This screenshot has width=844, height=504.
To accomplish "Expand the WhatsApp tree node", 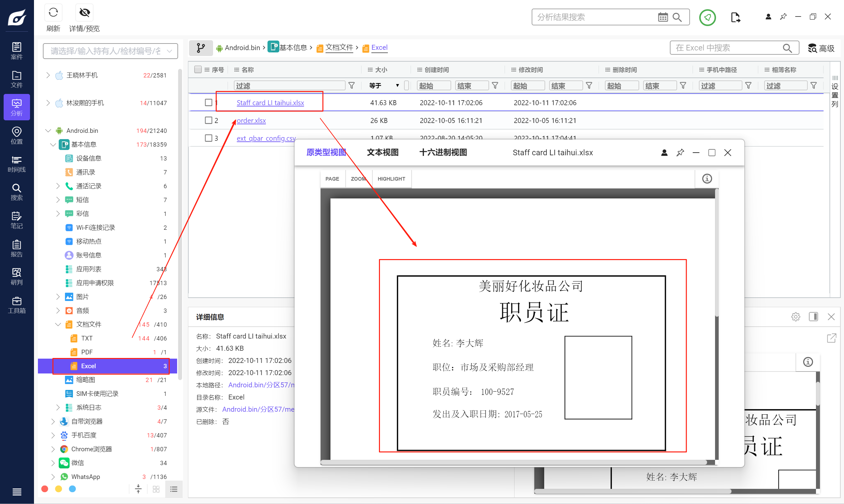I will (53, 477).
